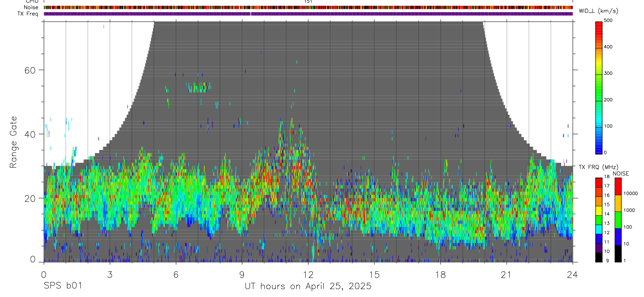
Task: Click the 400 tick on width colorbar
Action: (x=609, y=47)
